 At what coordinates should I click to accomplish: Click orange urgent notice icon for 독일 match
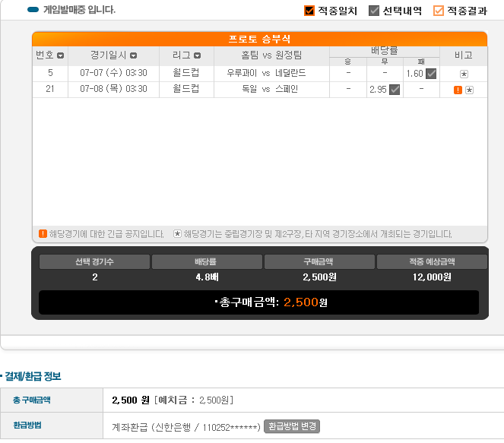(x=458, y=90)
